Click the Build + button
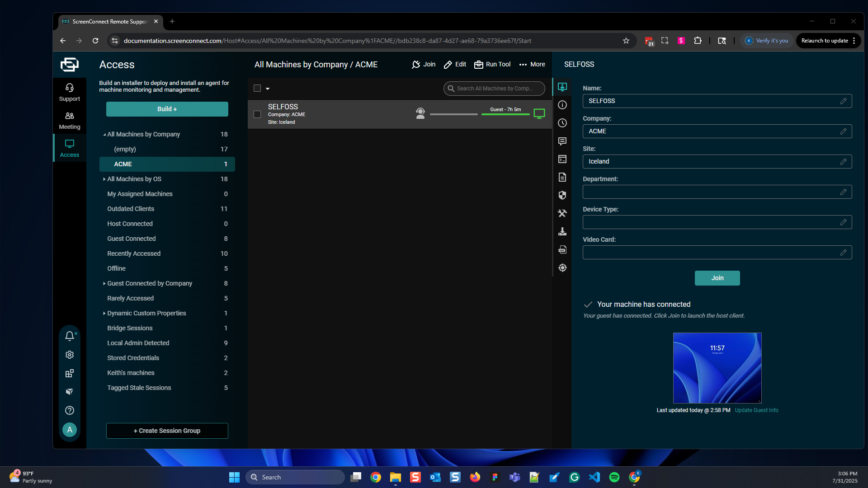 pos(167,109)
